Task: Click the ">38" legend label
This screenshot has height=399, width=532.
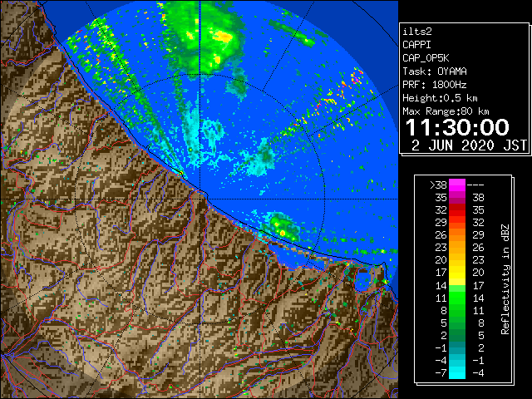Action: tap(438, 185)
